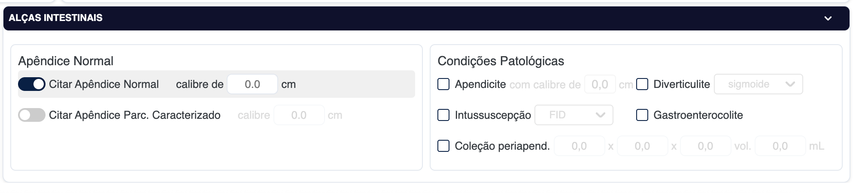Viewport: 868px width, 193px height.
Task: Enable Citar Apêndice Parc. Caracterizado toggle
Action: (x=32, y=115)
